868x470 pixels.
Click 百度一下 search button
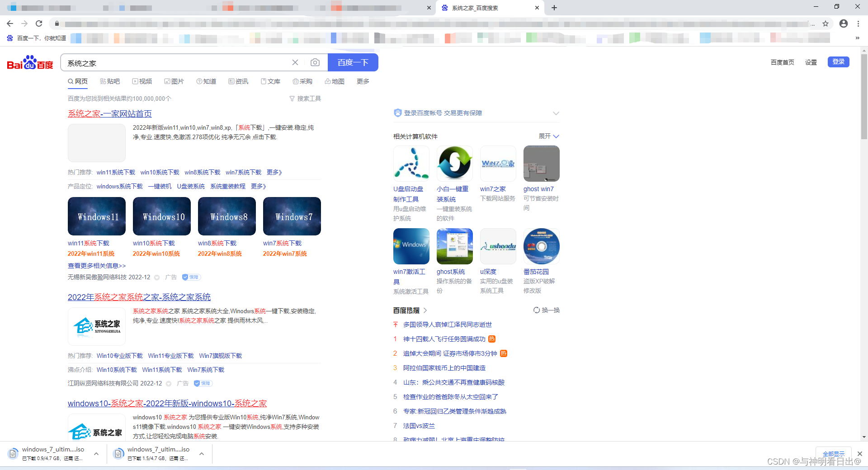(x=353, y=62)
